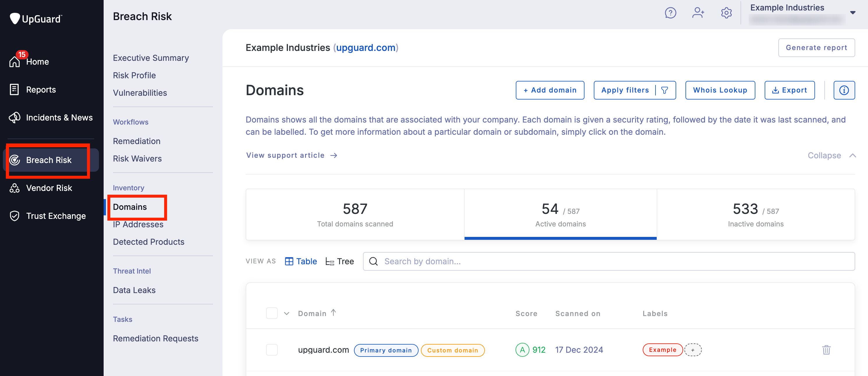Switch to Table view
This screenshot has height=376, width=868.
click(301, 261)
